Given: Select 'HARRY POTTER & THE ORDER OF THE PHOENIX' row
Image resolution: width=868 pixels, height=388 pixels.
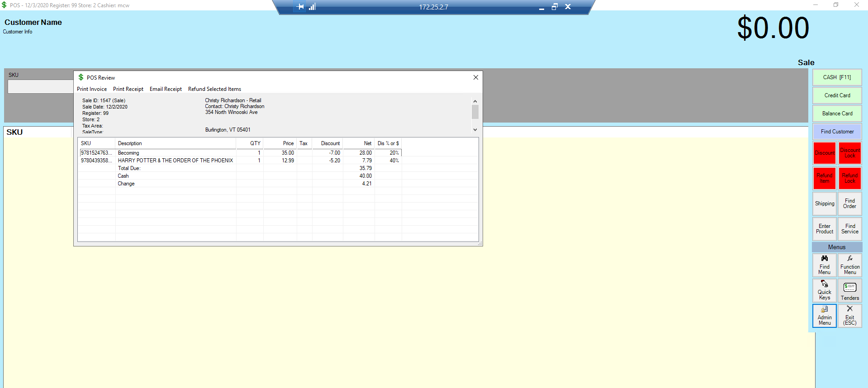Looking at the screenshot, I should tap(240, 161).
